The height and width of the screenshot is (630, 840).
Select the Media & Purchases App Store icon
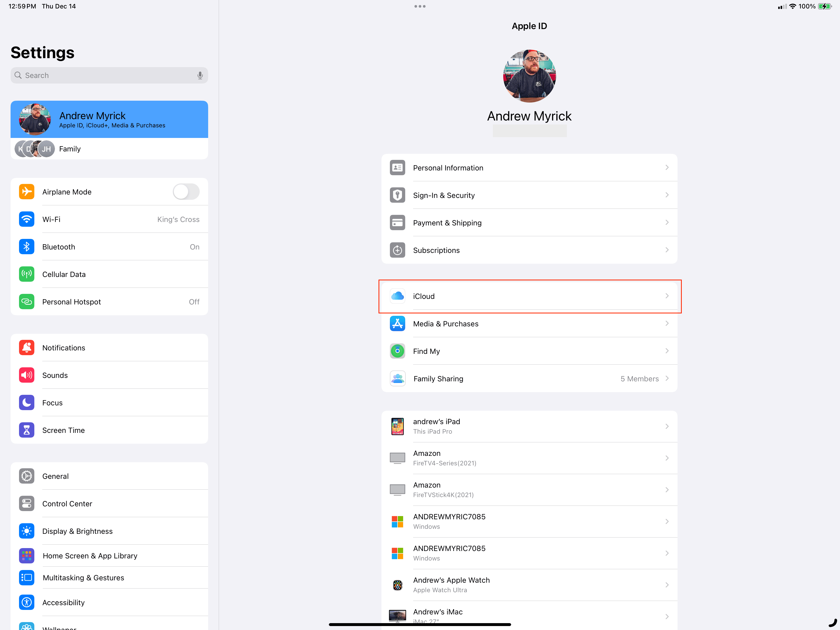pos(397,324)
